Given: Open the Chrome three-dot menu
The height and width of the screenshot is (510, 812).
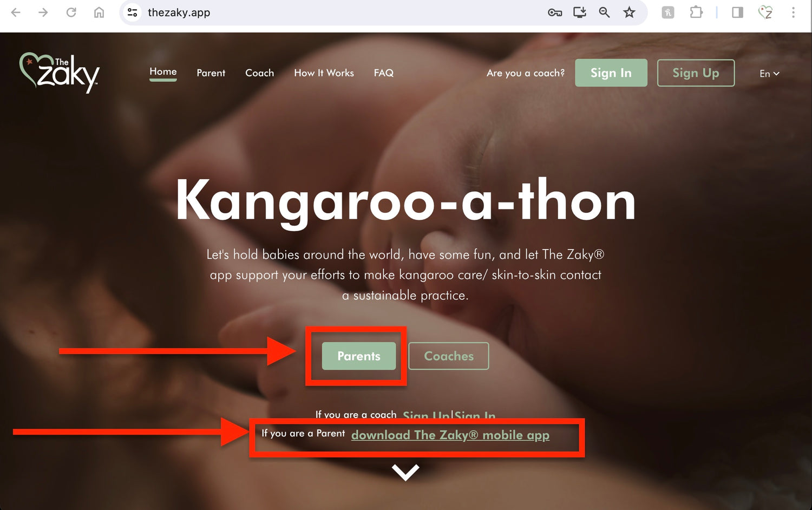Looking at the screenshot, I should tap(793, 12).
